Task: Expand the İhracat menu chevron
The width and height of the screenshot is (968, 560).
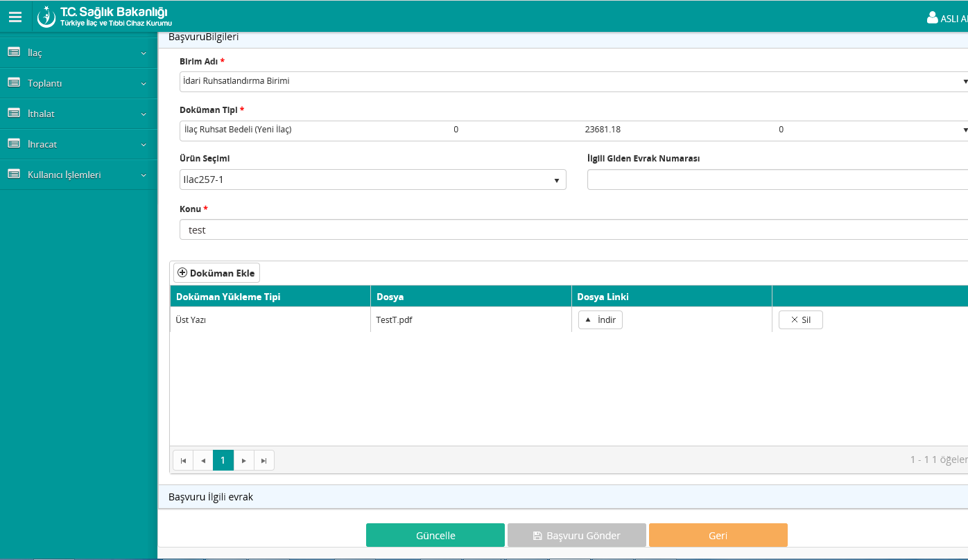Action: (x=144, y=145)
